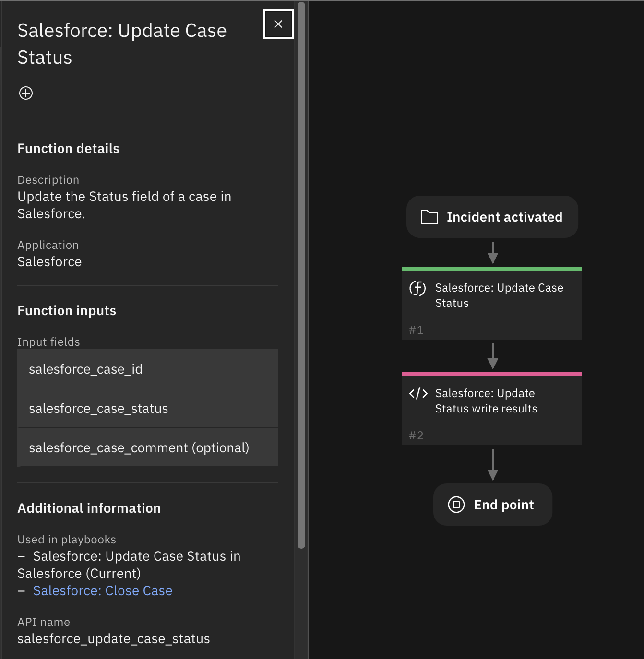Click the #2 label on the script node

(416, 435)
